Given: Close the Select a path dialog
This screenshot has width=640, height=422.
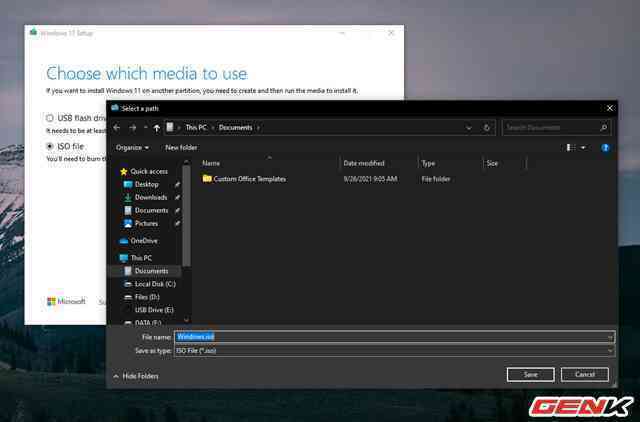Looking at the screenshot, I should click(610, 108).
